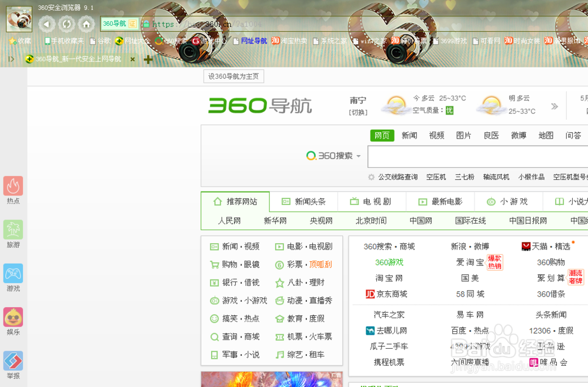
Task: Open 携程机票 link
Action: coord(389,362)
